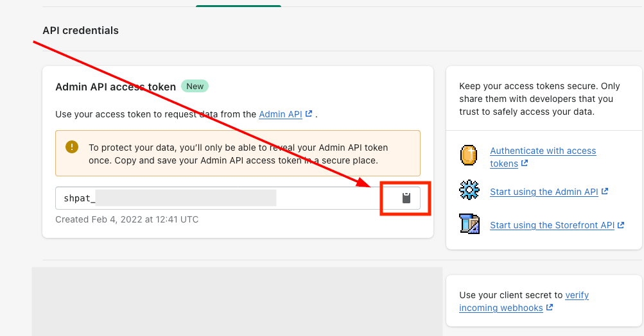Click the Admin API access token heading

(116, 87)
